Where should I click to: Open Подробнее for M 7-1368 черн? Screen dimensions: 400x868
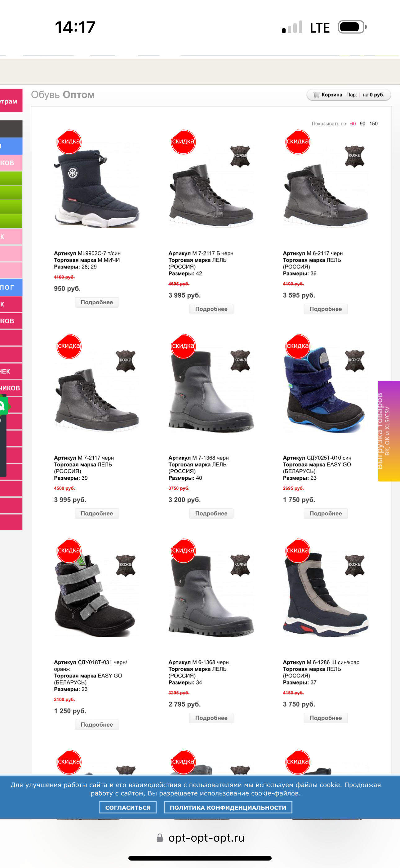tap(211, 513)
